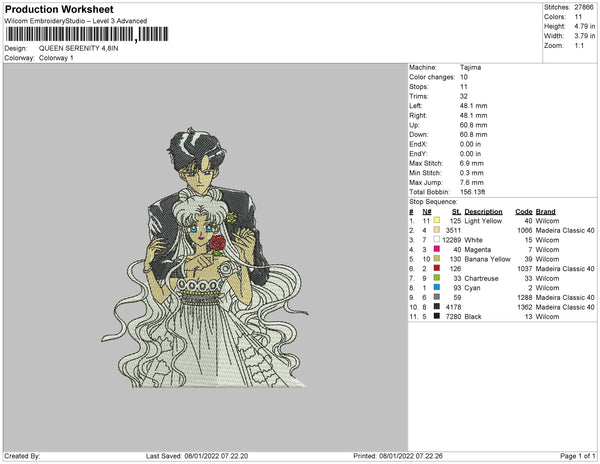Click the dark navy swatch code 1362
This screenshot has height=464, width=600.
point(437,306)
